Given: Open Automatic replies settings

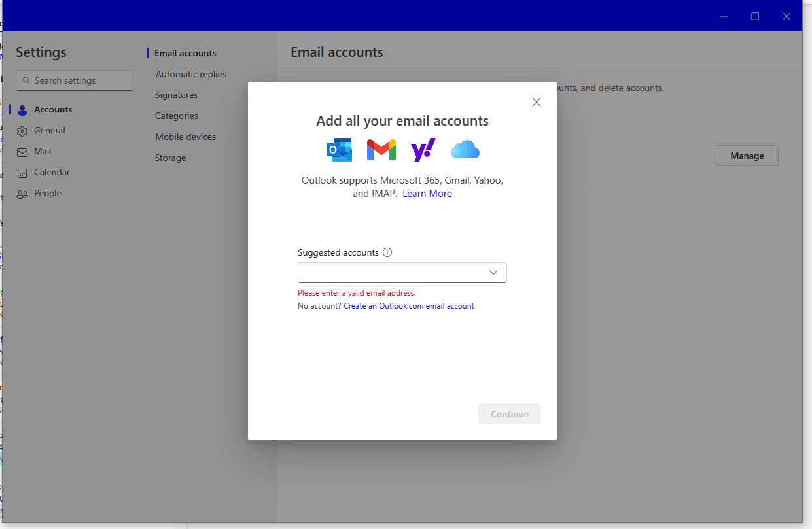Looking at the screenshot, I should tap(191, 74).
